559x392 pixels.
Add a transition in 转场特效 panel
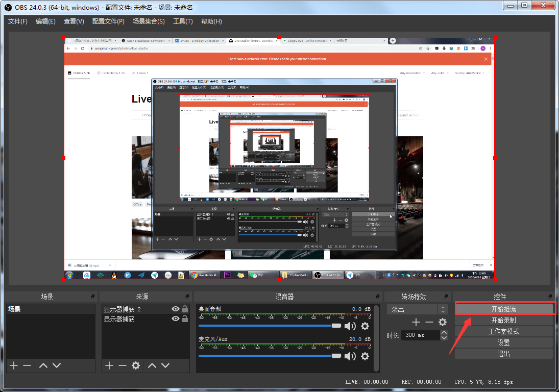point(416,322)
